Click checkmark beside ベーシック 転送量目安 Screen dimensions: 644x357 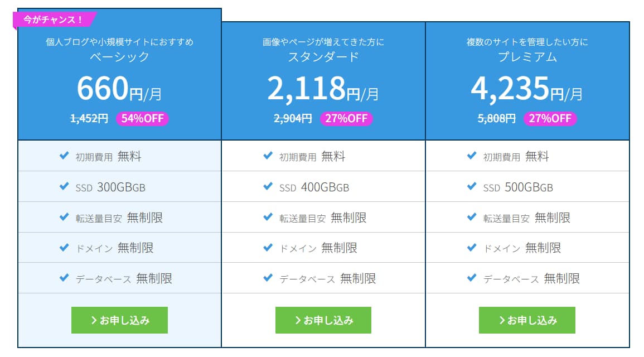pyautogui.click(x=64, y=216)
